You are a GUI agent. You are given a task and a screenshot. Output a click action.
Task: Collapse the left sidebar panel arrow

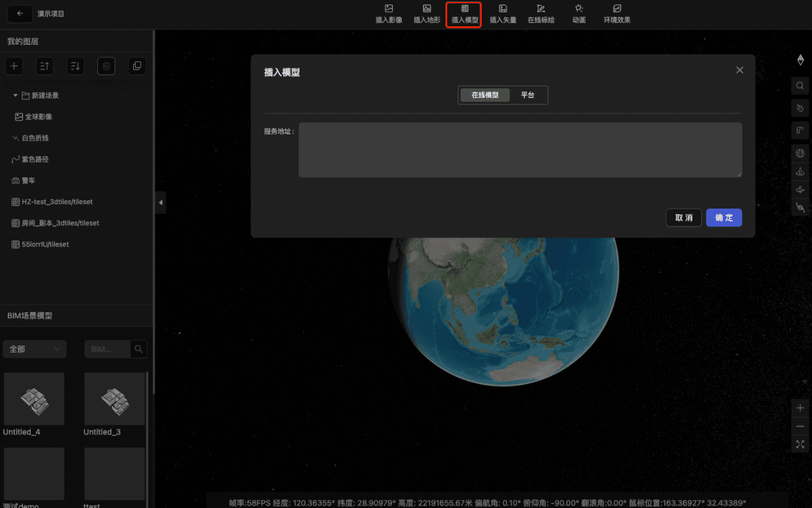(x=161, y=202)
